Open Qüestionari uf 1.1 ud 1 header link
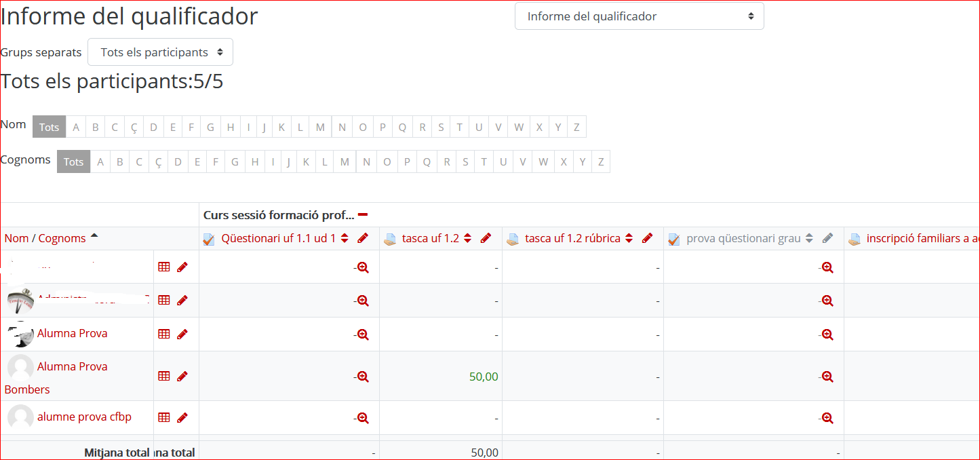The image size is (980, 460). point(279,238)
